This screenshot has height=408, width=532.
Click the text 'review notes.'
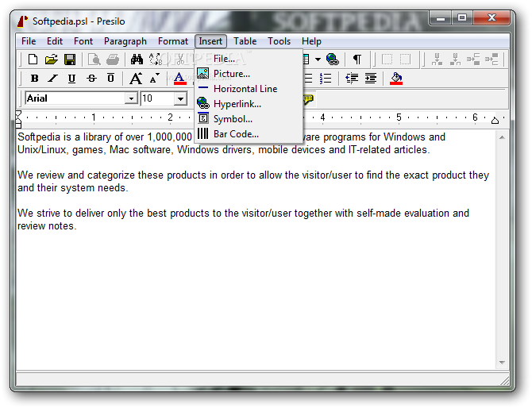point(47,226)
